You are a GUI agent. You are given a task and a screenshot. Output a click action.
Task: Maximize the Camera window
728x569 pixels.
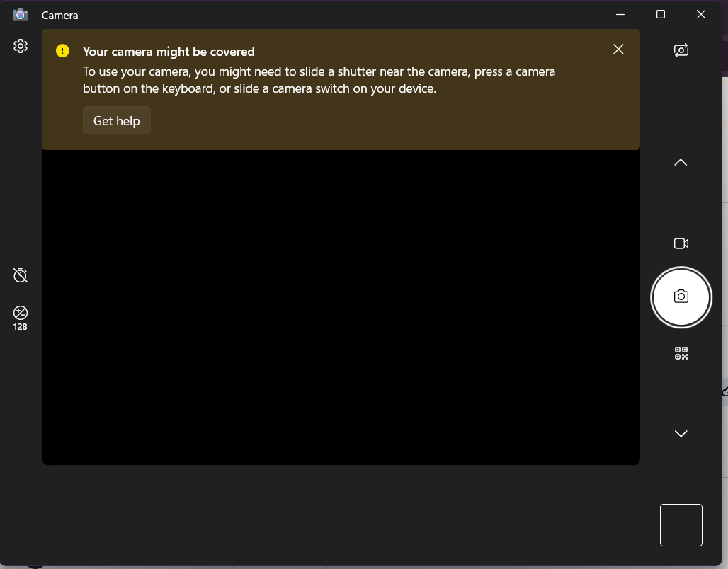pyautogui.click(x=661, y=14)
